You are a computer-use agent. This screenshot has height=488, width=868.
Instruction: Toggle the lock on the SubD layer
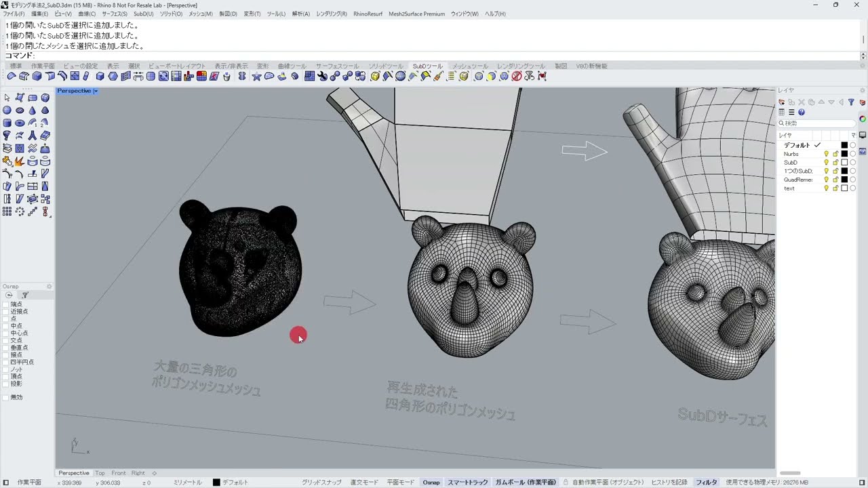tap(835, 163)
